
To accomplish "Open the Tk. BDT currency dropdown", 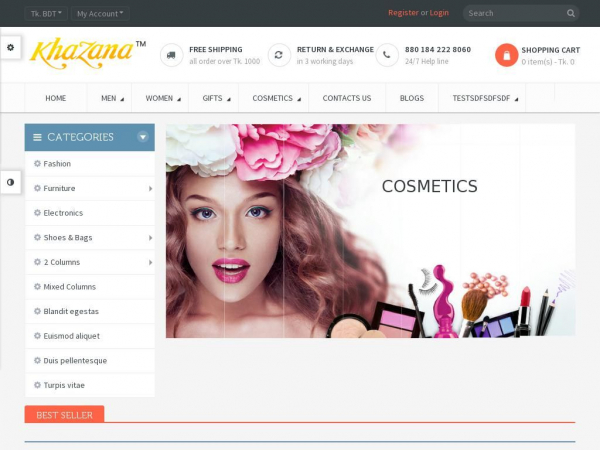I will pos(46,13).
